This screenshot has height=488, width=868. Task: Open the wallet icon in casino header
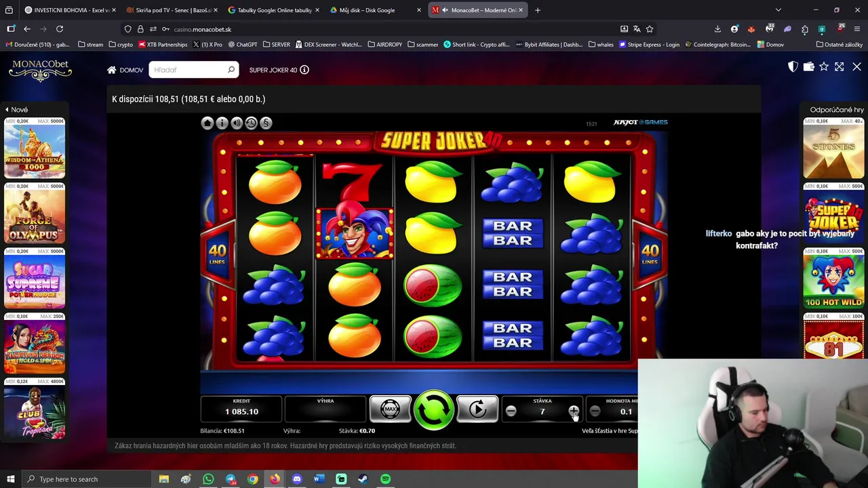click(808, 66)
